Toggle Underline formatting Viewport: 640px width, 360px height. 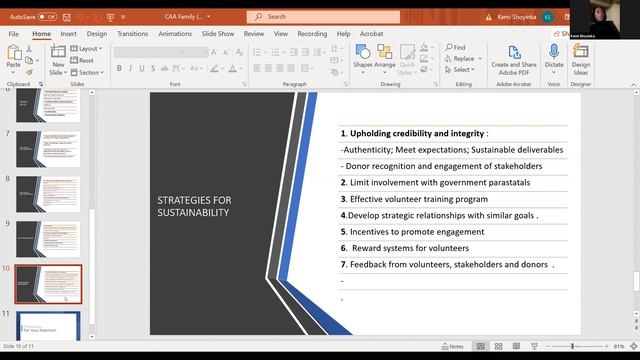142,69
